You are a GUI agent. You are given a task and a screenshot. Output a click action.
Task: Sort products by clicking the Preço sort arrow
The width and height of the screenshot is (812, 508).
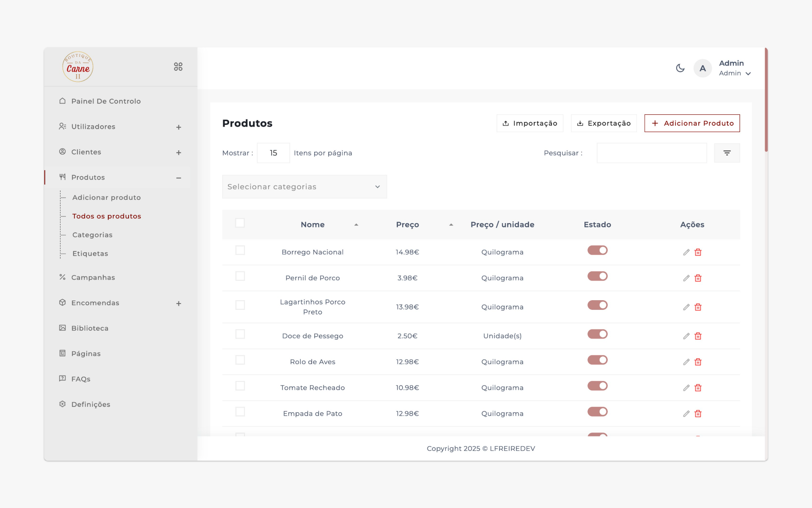pyautogui.click(x=451, y=224)
